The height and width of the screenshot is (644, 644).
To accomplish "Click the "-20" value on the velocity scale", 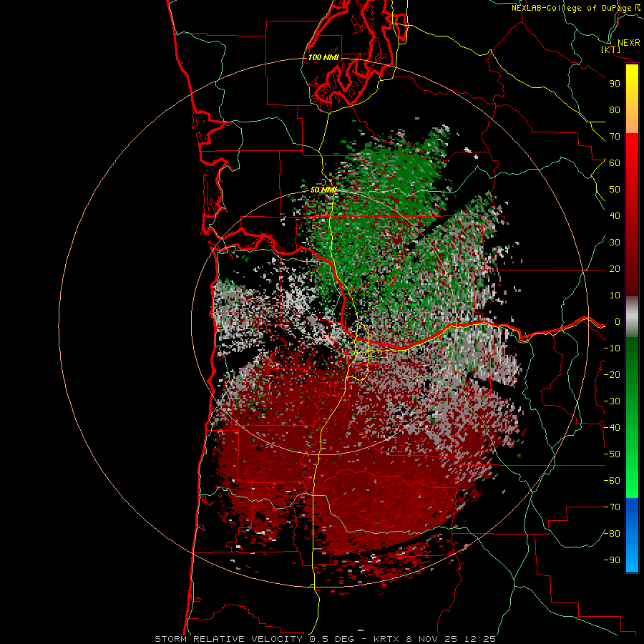I will (x=612, y=374).
